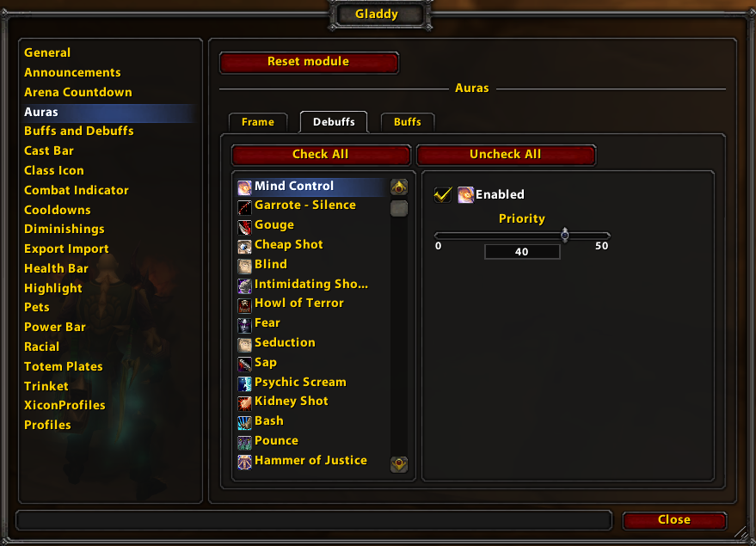Screen dimensions: 756x546
Task: Focus the Priority value input box
Action: tap(522, 252)
